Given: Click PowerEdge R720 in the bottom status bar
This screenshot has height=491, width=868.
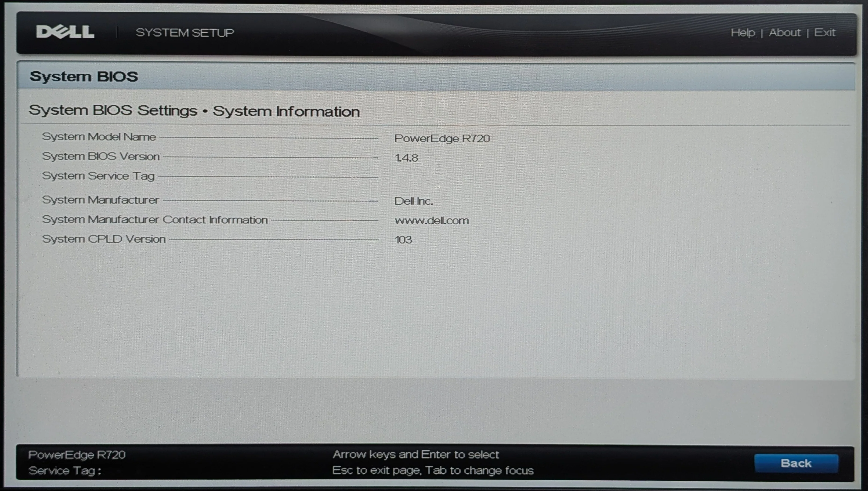Looking at the screenshot, I should [x=77, y=455].
